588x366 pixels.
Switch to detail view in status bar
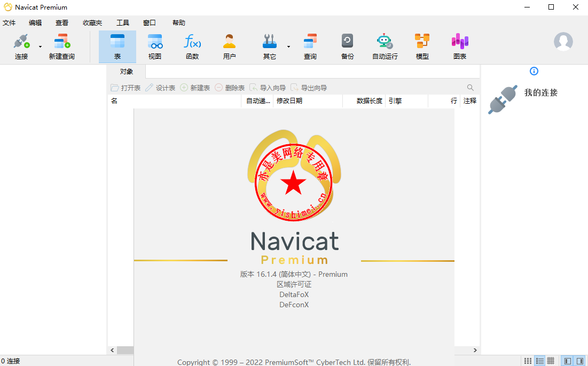[x=551, y=361]
